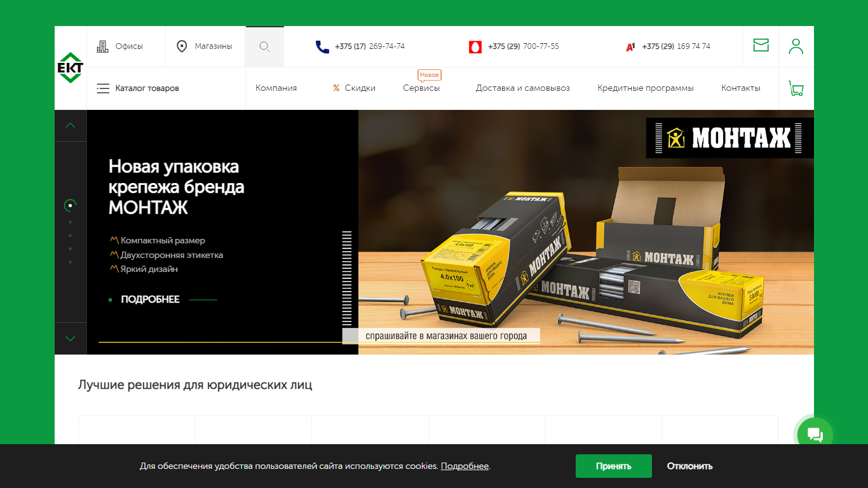The height and width of the screenshot is (488, 868).
Task: Open the Сервисы menu item
Action: tap(421, 88)
